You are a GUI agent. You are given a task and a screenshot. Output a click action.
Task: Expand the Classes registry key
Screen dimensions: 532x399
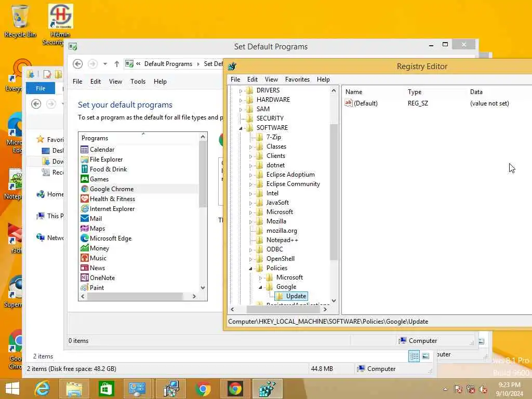coord(250,147)
